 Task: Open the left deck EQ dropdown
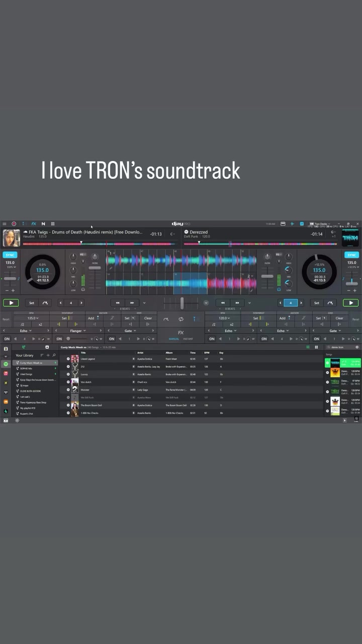coord(83,255)
